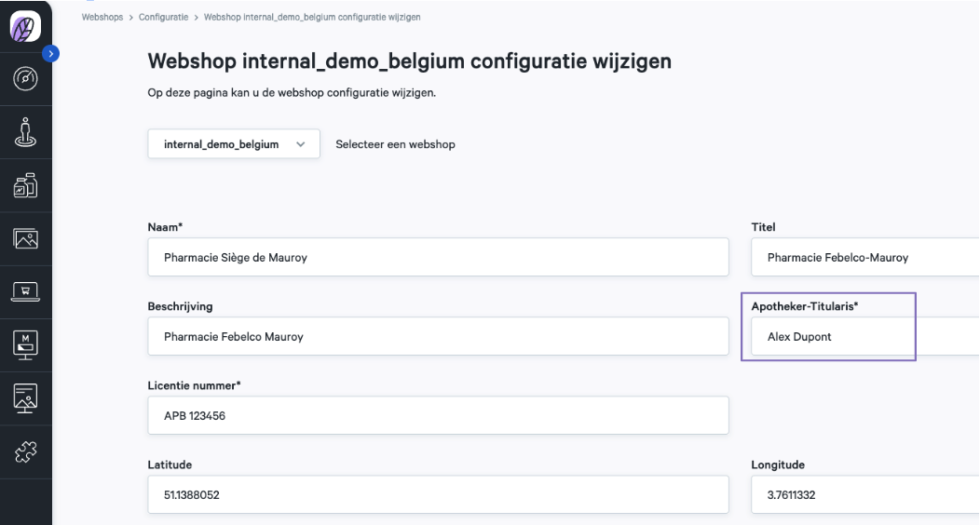Image resolution: width=980 pixels, height=525 pixels.
Task: Click the Apotheker-Titularis field with Alex Dupont
Action: [865, 336]
